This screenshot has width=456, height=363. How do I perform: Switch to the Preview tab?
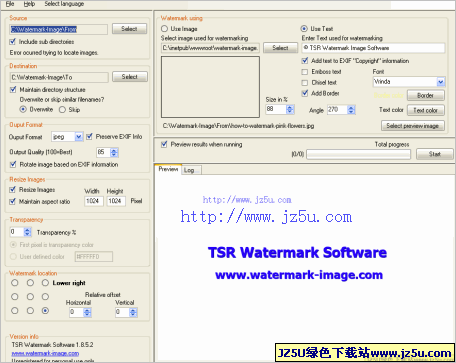[x=168, y=169]
